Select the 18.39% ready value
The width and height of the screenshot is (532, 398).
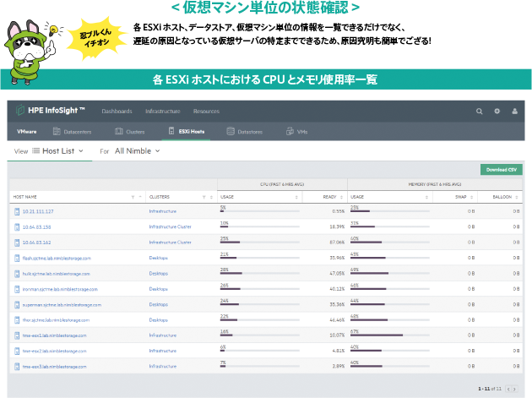(x=337, y=226)
